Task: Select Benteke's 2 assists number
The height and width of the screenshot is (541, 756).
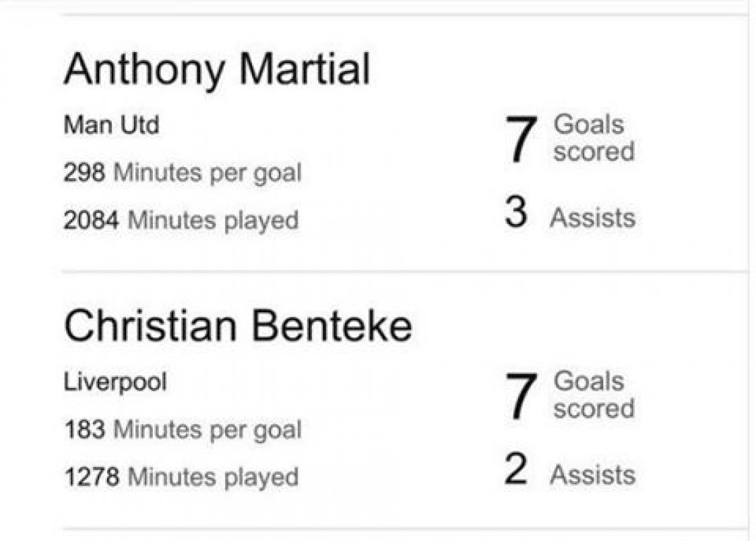Action: [516, 468]
